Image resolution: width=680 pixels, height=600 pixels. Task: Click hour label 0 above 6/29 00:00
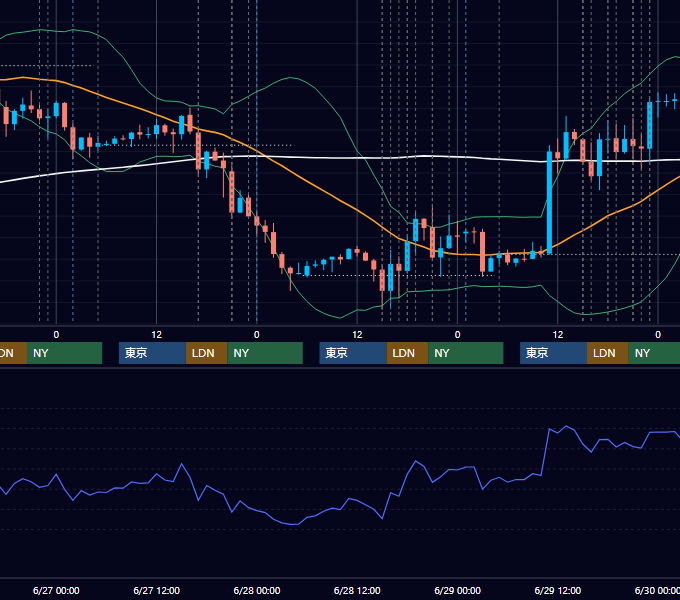click(458, 335)
